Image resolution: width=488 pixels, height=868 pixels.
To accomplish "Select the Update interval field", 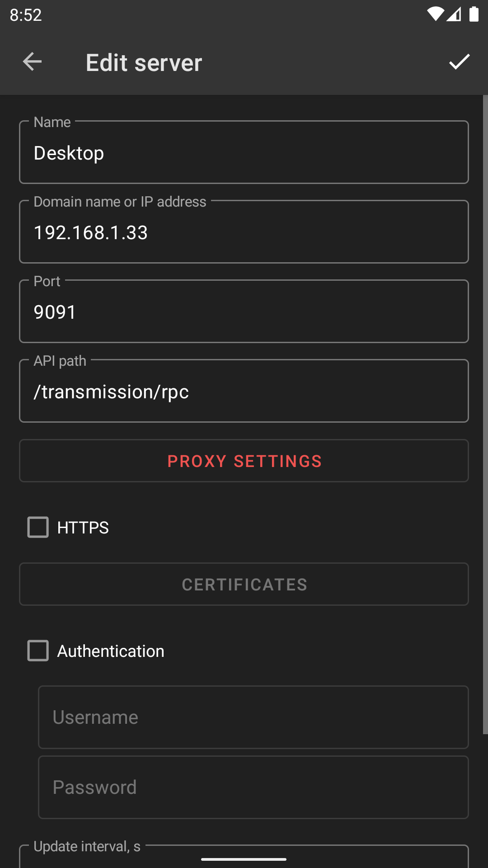I will 244,857.
